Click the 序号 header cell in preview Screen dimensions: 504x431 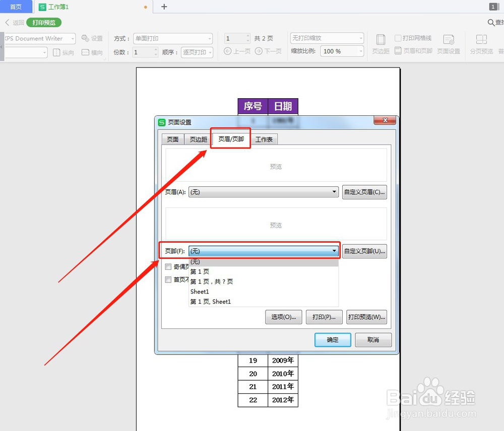tap(253, 106)
